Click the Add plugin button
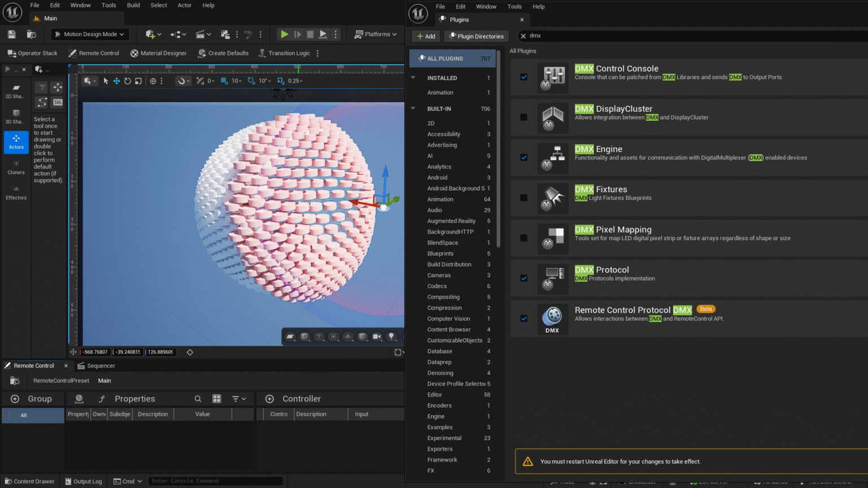Image resolution: width=868 pixels, height=488 pixels. point(426,36)
